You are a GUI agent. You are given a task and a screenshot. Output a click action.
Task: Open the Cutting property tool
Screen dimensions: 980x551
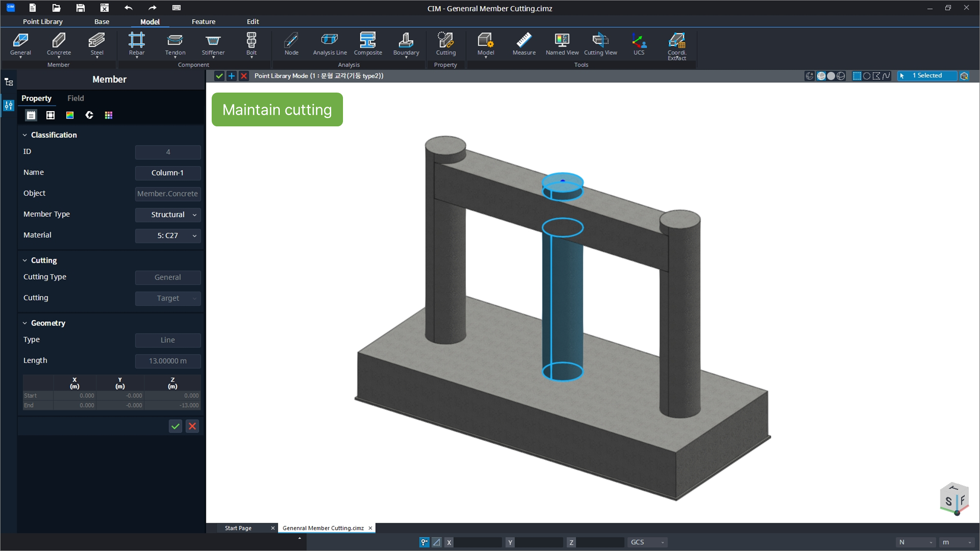pyautogui.click(x=445, y=44)
